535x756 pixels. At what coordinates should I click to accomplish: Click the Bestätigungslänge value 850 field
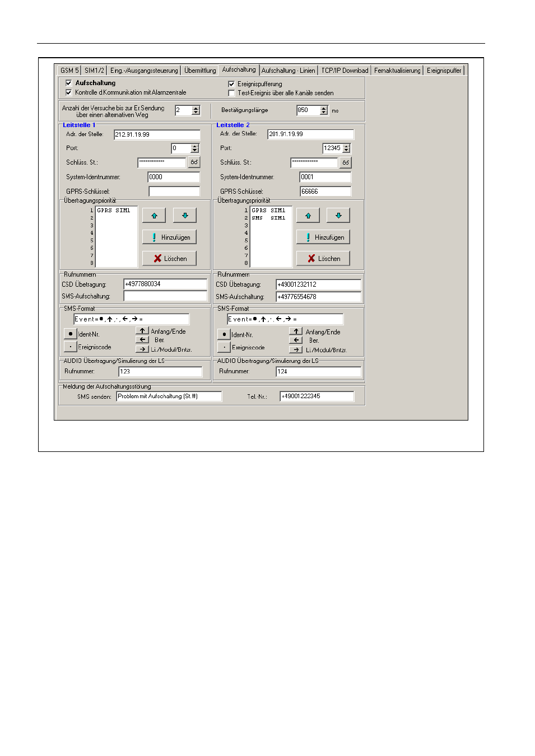click(x=308, y=110)
